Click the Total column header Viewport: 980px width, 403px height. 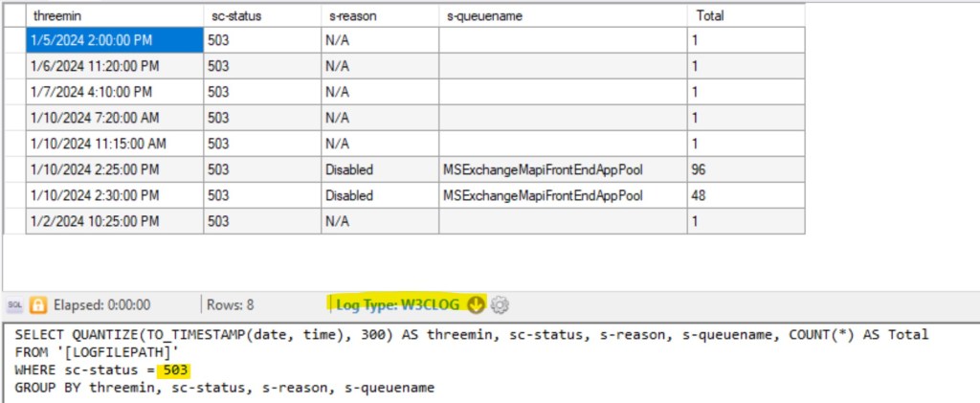(x=745, y=15)
